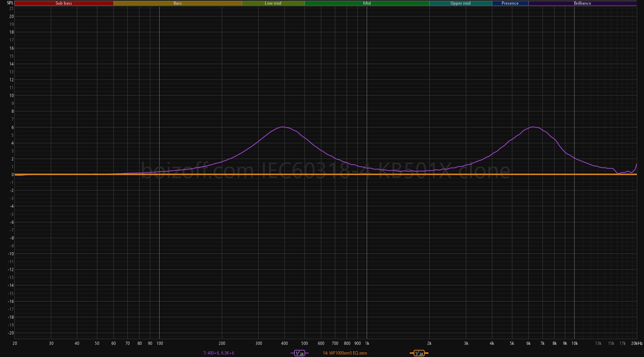
Task: Click the Low mid band header
Action: 273,3
